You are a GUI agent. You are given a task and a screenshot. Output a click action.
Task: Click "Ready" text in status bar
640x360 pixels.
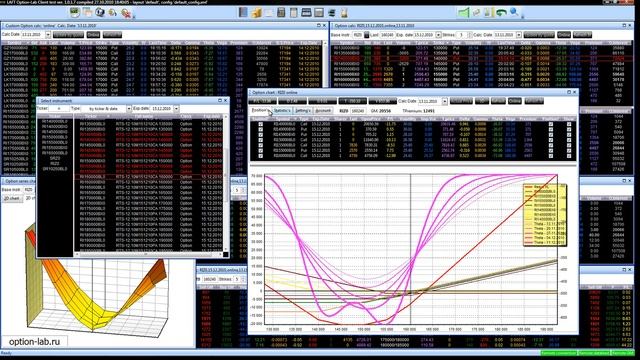point(6,353)
